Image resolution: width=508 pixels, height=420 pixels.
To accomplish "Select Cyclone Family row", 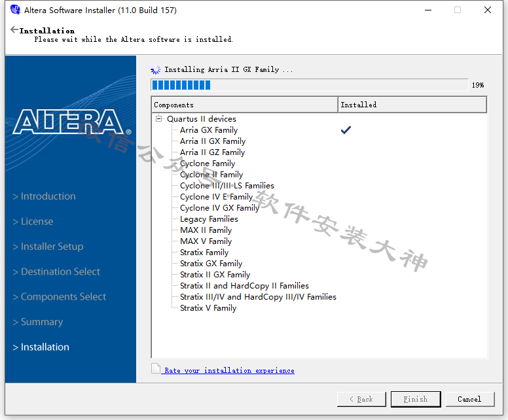I will point(208,164).
